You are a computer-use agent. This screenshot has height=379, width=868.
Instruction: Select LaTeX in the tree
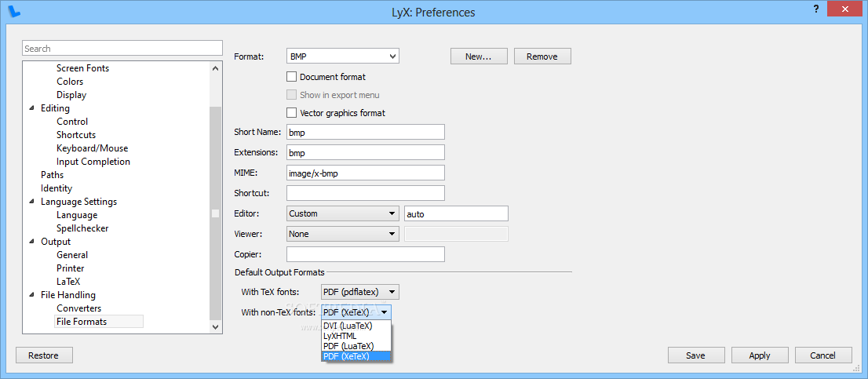68,282
